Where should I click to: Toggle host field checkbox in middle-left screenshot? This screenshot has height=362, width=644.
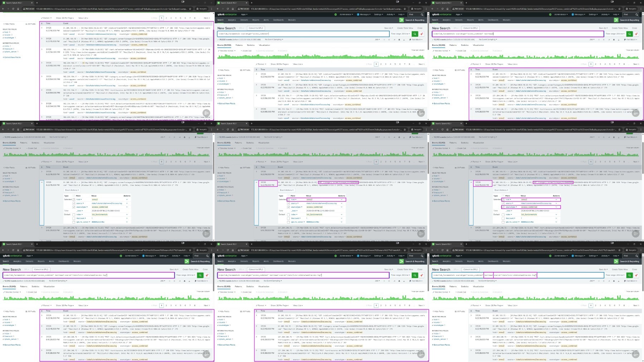[x=74, y=199]
